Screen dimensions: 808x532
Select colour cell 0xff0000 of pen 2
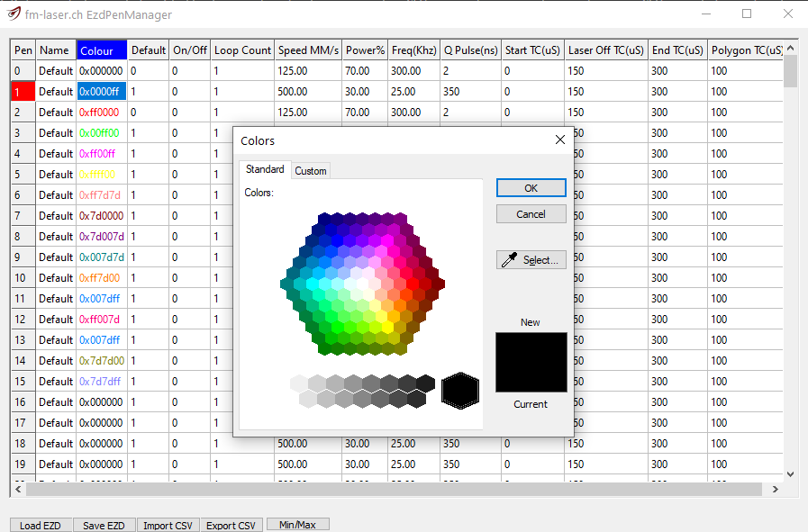point(102,113)
